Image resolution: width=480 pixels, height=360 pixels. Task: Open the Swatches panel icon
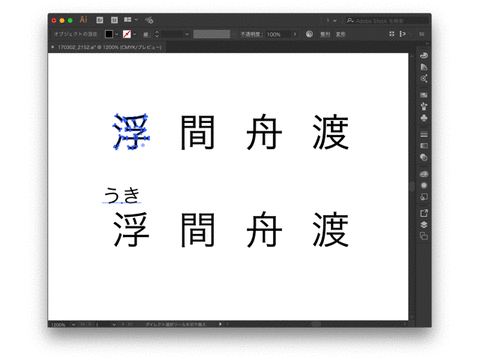(424, 95)
